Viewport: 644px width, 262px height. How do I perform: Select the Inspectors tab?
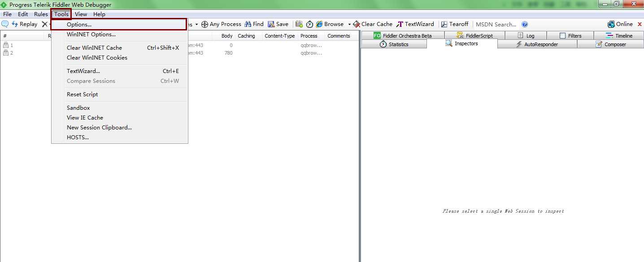pos(462,44)
